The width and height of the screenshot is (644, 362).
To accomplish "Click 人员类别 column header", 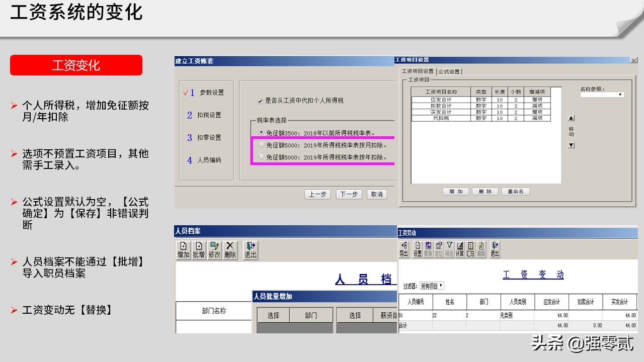I will pyautogui.click(x=518, y=302).
